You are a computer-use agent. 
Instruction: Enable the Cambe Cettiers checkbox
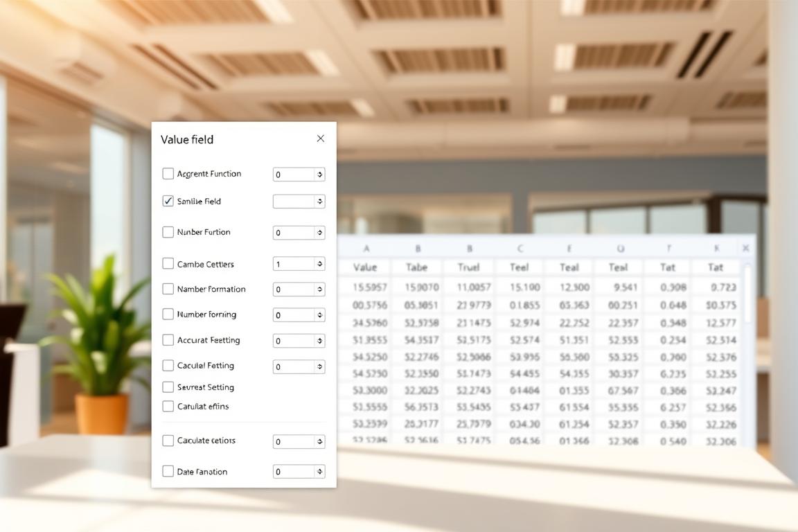coord(168,264)
